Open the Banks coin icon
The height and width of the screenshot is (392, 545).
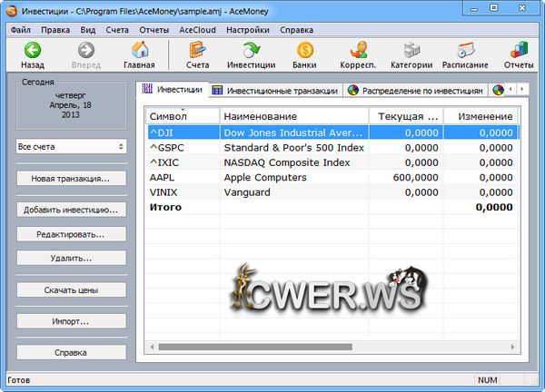[304, 50]
